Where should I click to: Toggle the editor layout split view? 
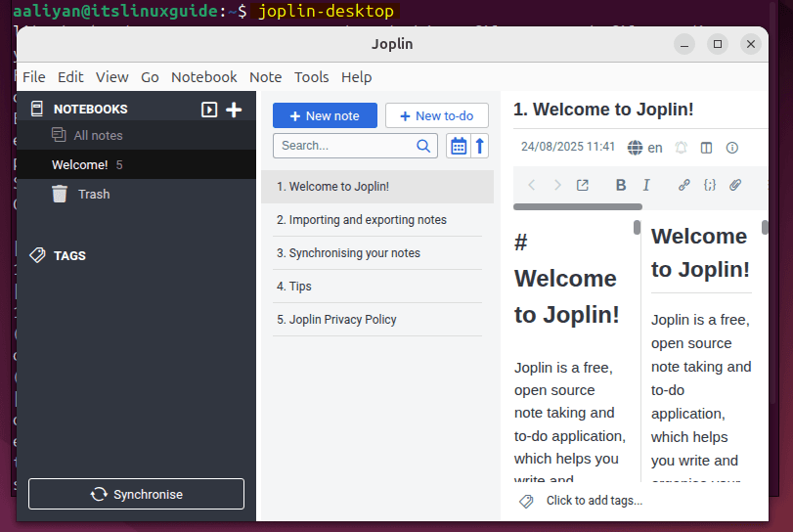pyautogui.click(x=706, y=148)
